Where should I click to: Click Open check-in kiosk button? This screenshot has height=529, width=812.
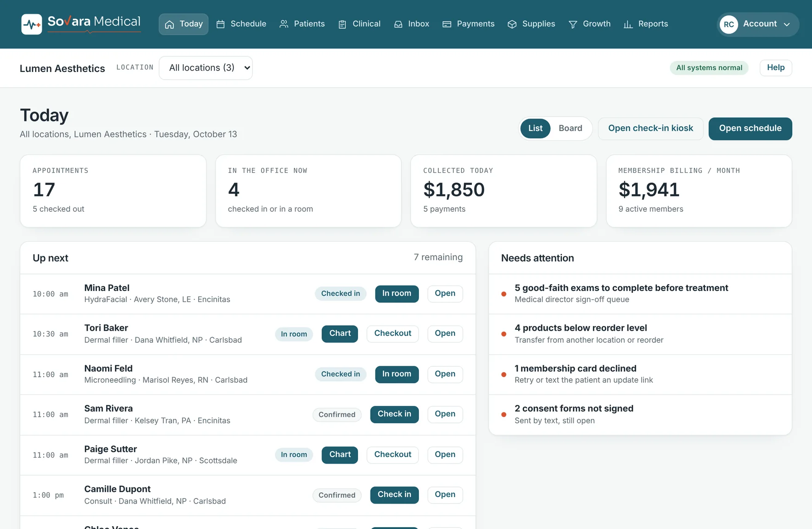point(651,128)
